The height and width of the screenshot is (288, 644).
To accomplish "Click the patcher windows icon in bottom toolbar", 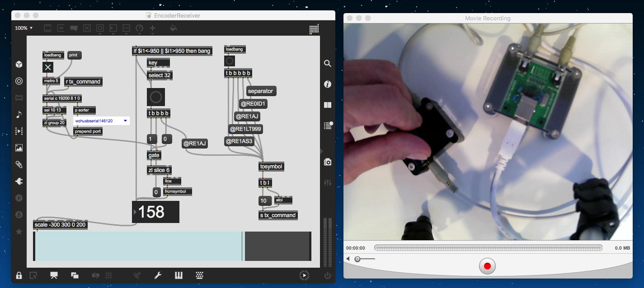I will point(75,275).
